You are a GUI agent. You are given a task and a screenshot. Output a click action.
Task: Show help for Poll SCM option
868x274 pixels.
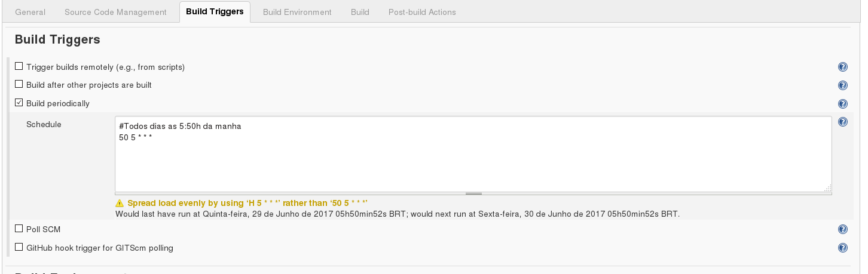coord(843,229)
